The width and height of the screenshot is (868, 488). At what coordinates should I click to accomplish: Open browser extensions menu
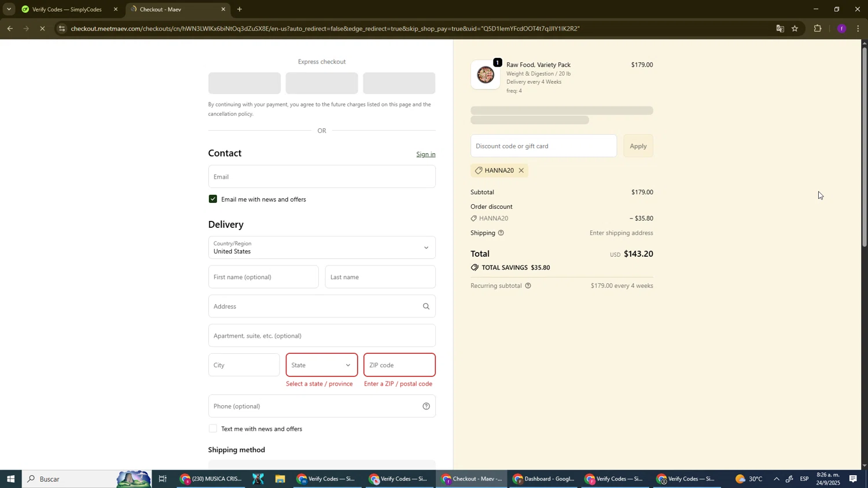818,28
